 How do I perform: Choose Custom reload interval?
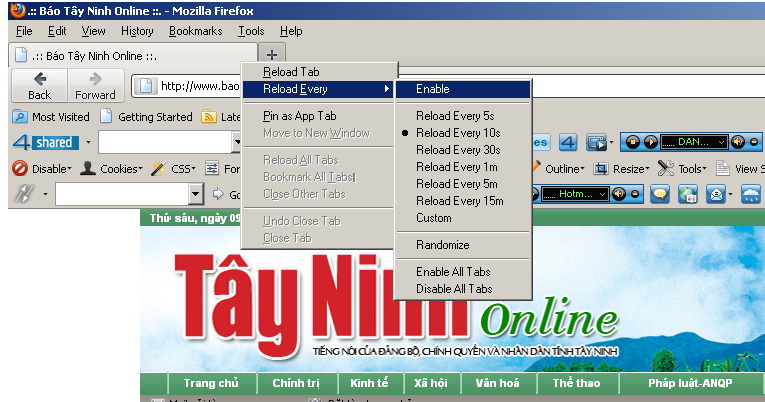click(x=463, y=218)
